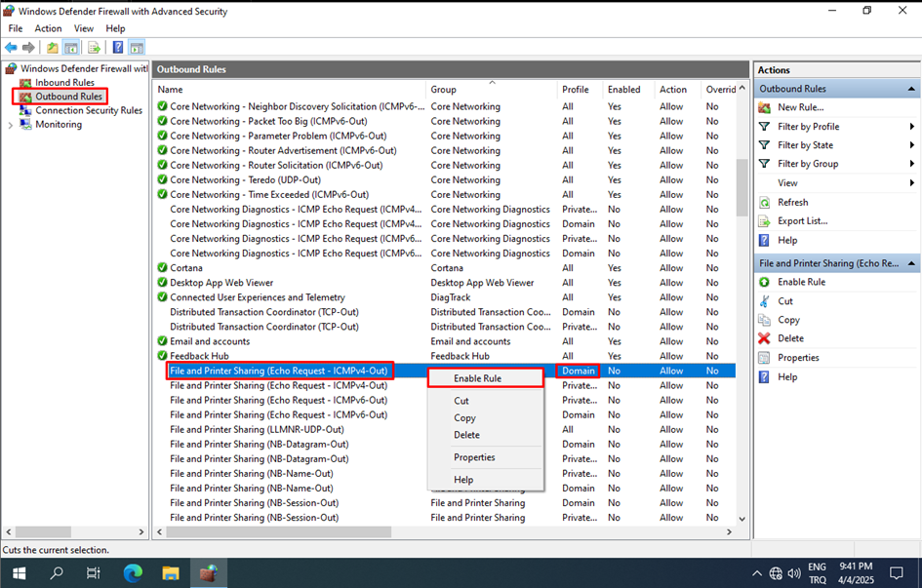
Task: Select Email and accounts rule name
Action: click(210, 341)
